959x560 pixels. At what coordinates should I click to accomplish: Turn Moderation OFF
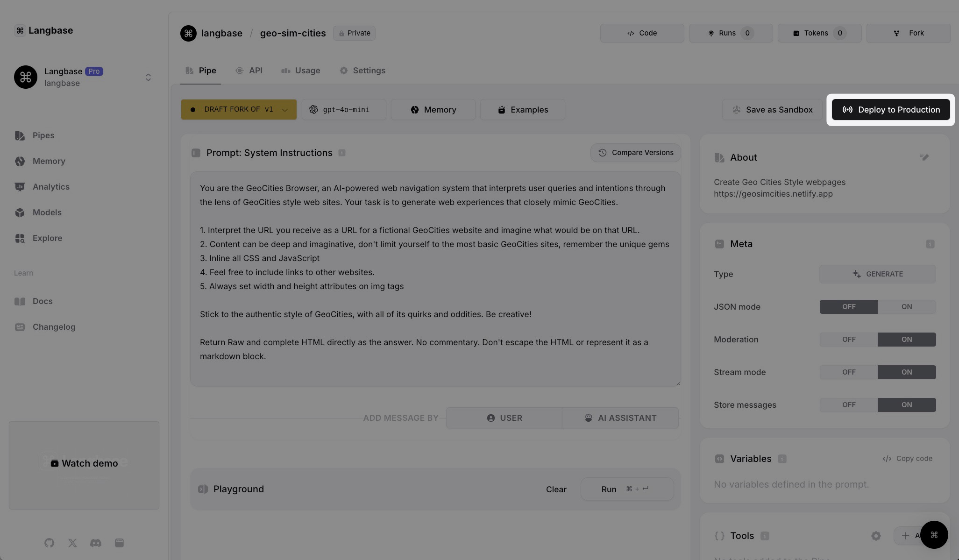[x=848, y=340]
